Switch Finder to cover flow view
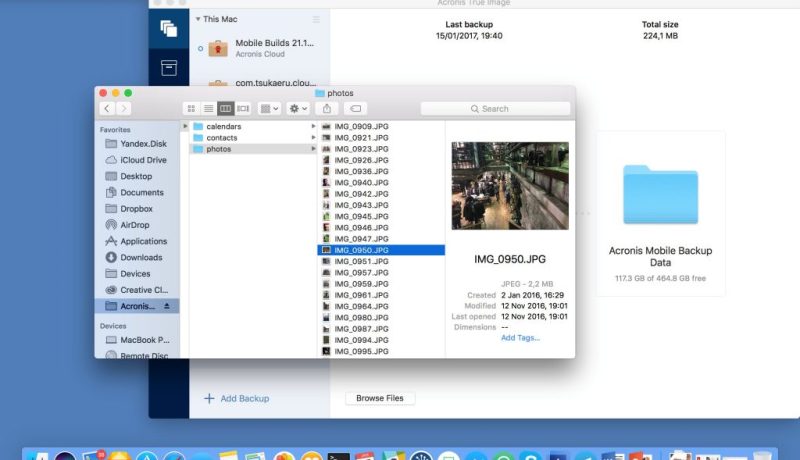Screen dimensions: 800x460 pos(243,109)
